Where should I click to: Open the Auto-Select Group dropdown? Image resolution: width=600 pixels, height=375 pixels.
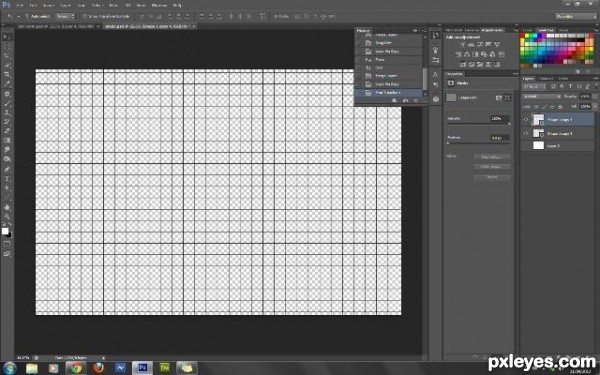pos(65,16)
